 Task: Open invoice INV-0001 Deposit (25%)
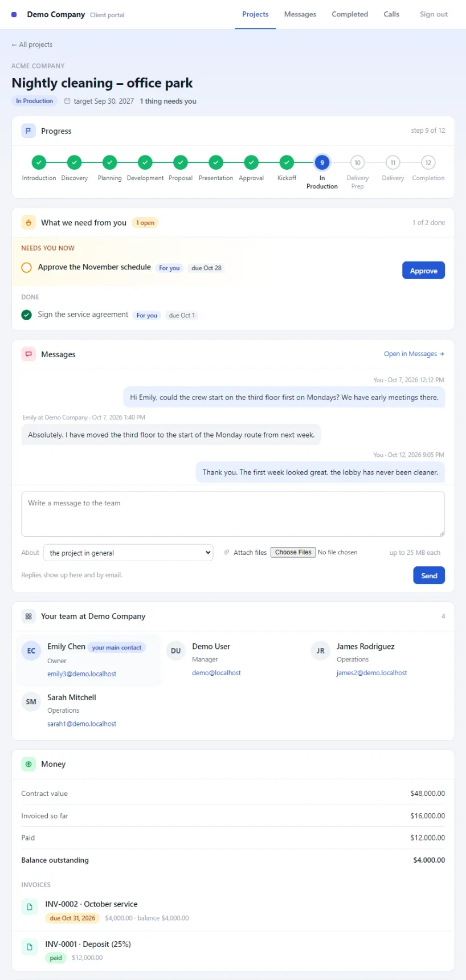(x=88, y=944)
